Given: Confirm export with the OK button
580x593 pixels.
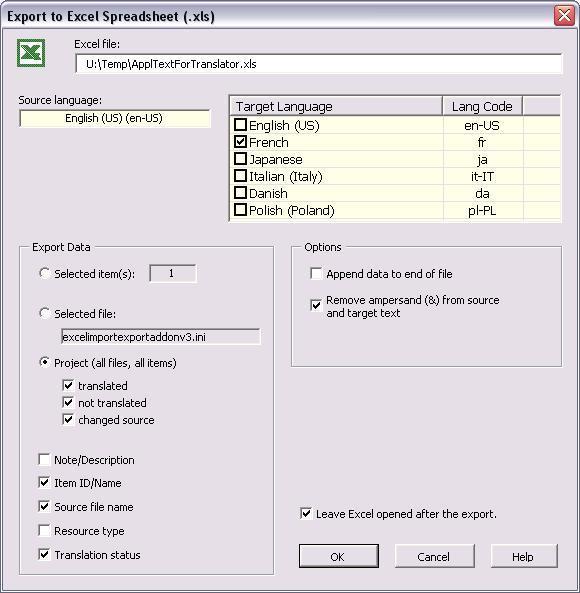Looking at the screenshot, I should coord(338,556).
